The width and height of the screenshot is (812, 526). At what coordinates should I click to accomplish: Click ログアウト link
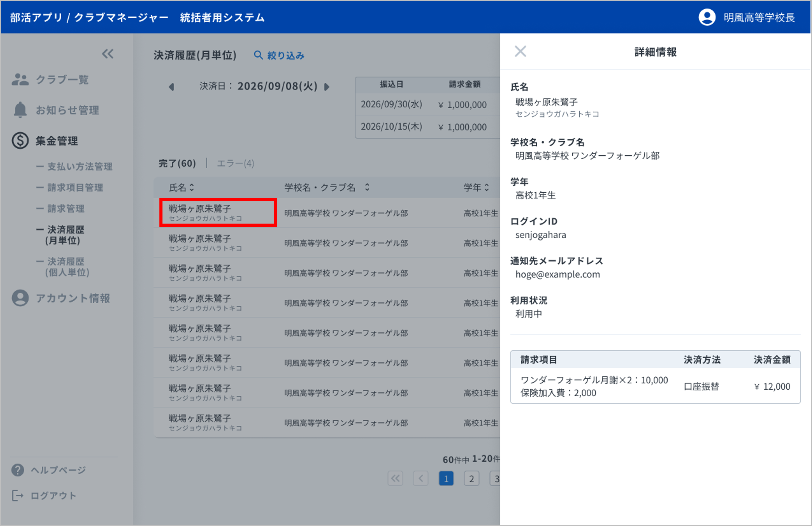[x=53, y=496]
